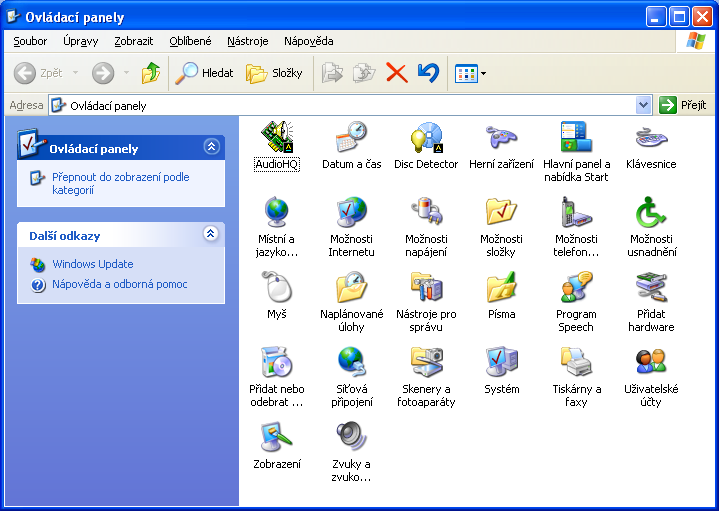Image resolution: width=719 pixels, height=511 pixels.
Task: Open the Soubor menu
Action: (x=30, y=41)
